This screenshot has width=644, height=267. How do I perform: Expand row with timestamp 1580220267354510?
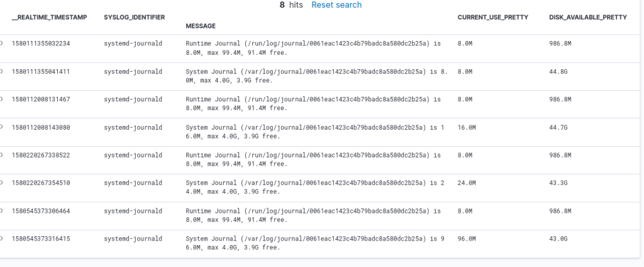pyautogui.click(x=2, y=183)
